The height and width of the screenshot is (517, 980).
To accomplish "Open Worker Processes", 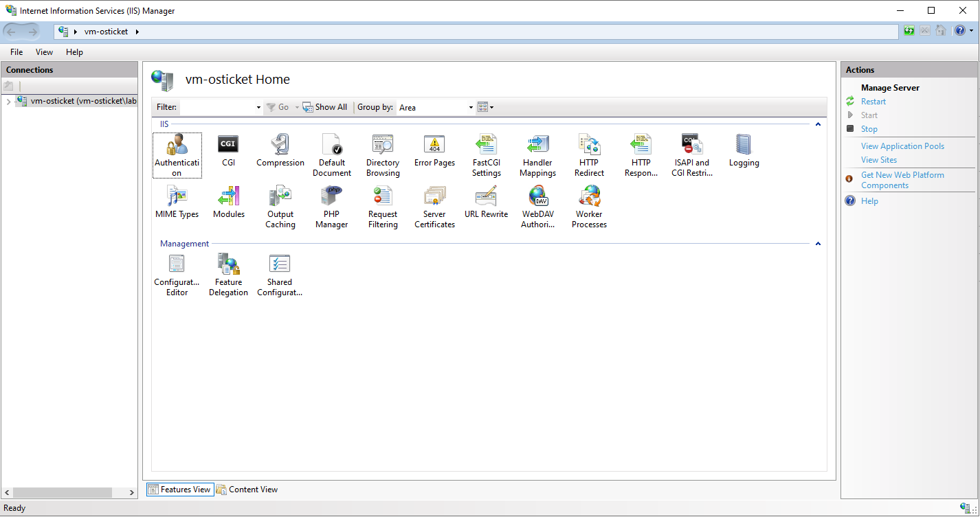I will pos(589,207).
